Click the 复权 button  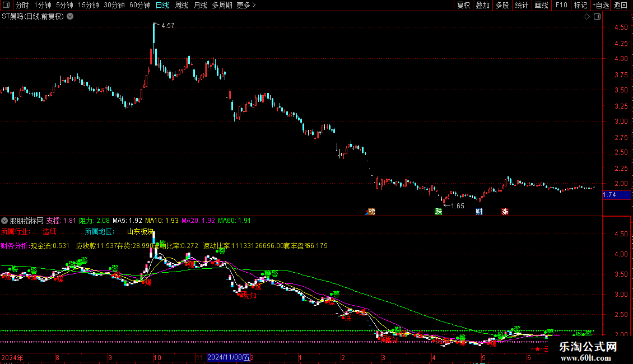pos(464,5)
